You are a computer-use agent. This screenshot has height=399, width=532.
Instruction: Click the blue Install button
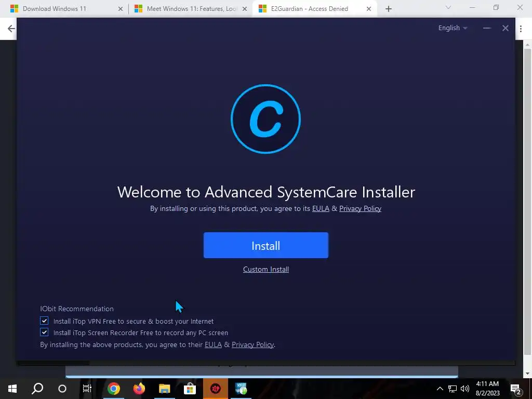[265, 245]
